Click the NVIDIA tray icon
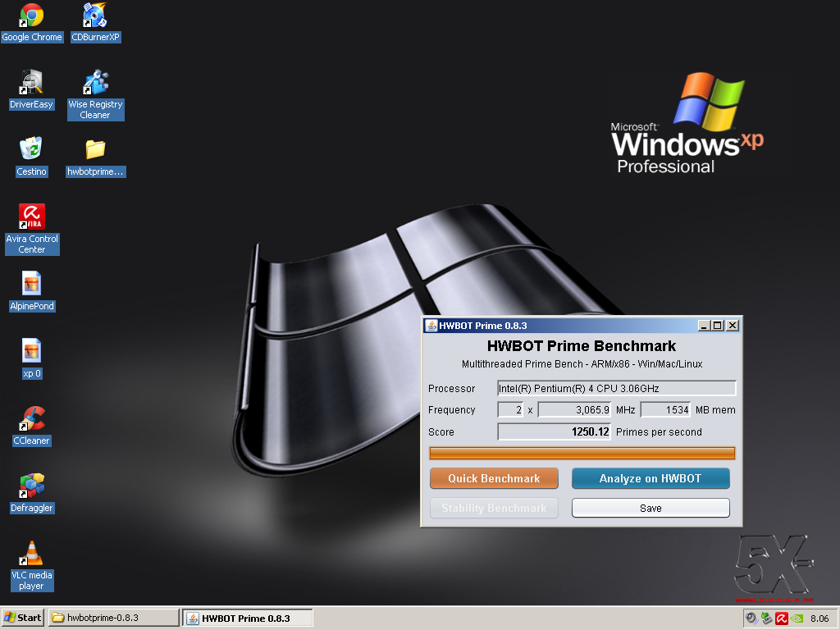Image resolution: width=840 pixels, height=630 pixels. 797,619
